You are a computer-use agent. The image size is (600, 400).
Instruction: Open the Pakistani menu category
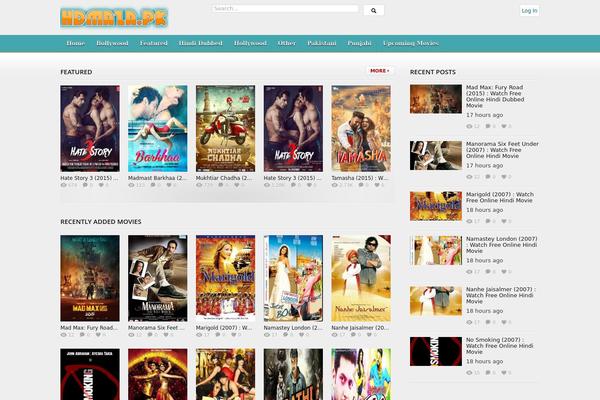[322, 43]
